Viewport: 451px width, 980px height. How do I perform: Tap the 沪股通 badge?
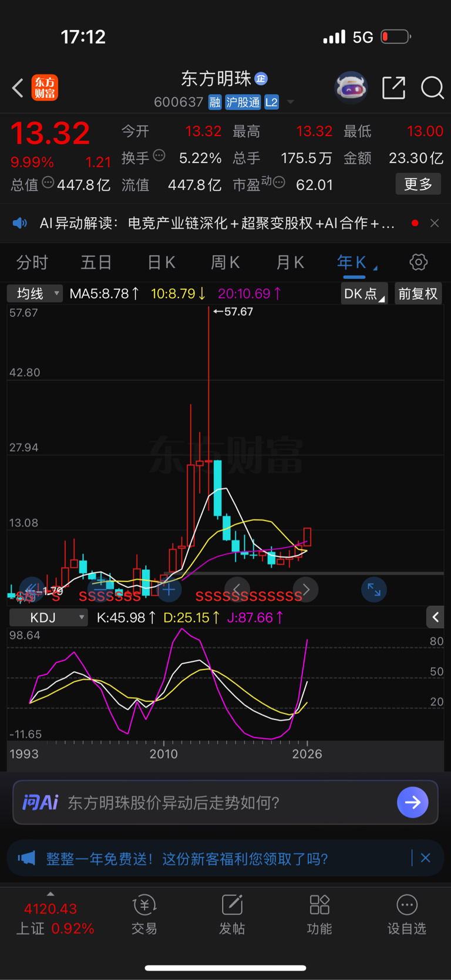coord(243,102)
